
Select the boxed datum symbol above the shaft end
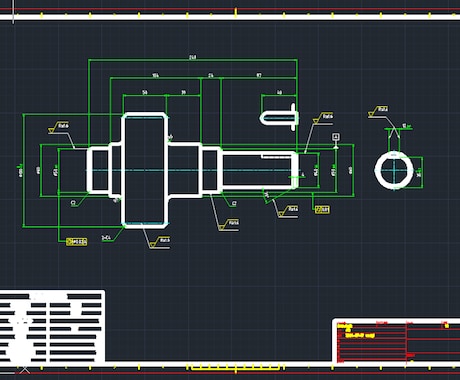click(336, 137)
